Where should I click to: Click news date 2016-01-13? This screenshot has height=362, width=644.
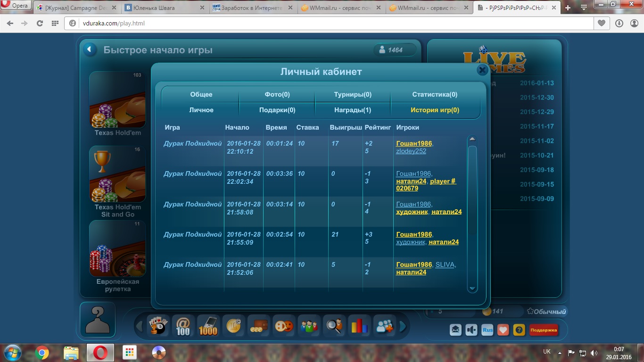537,83
